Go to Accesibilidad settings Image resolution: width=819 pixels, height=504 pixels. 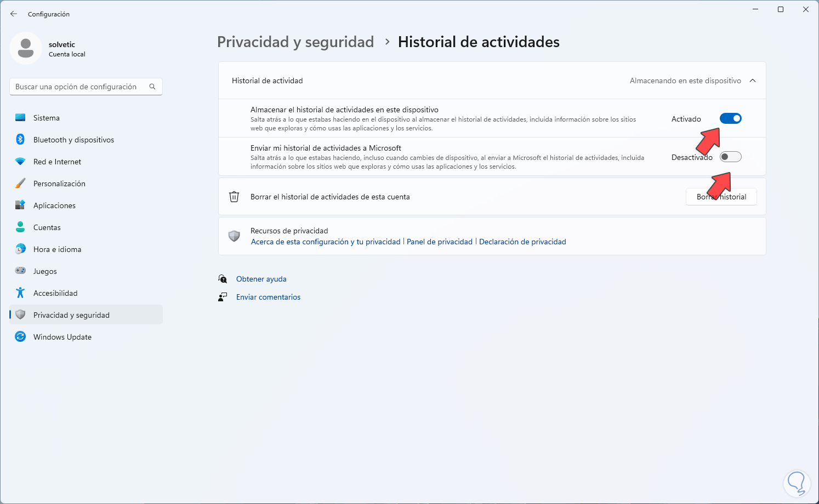pos(86,293)
